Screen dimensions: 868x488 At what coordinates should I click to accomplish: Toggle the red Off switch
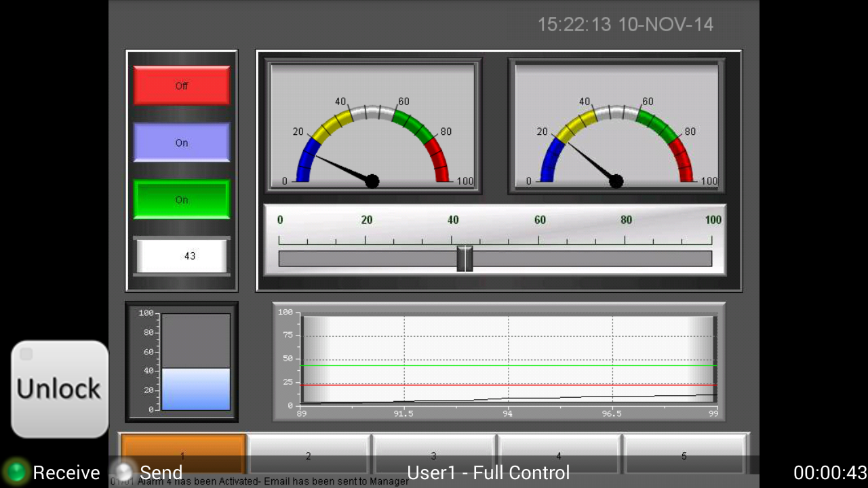click(x=182, y=85)
